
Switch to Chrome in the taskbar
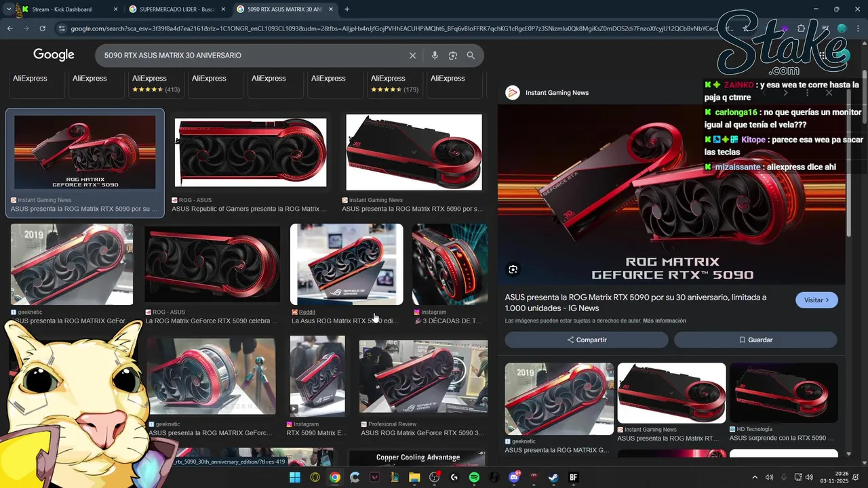(335, 477)
